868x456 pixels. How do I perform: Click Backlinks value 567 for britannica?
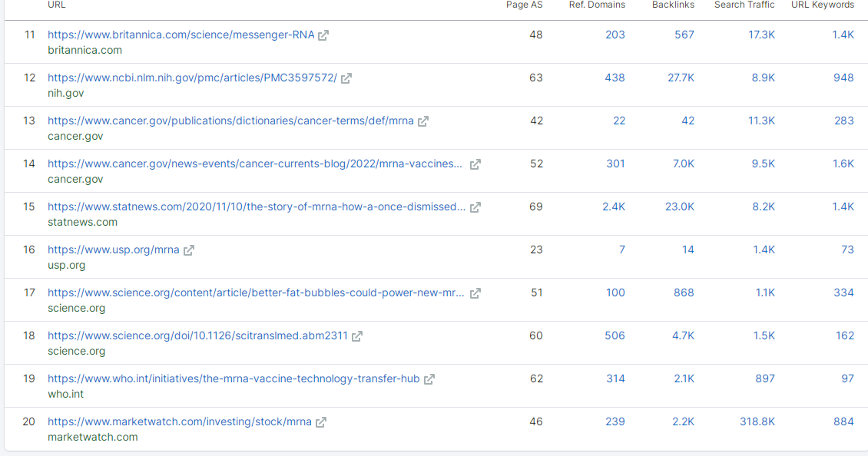coord(684,35)
